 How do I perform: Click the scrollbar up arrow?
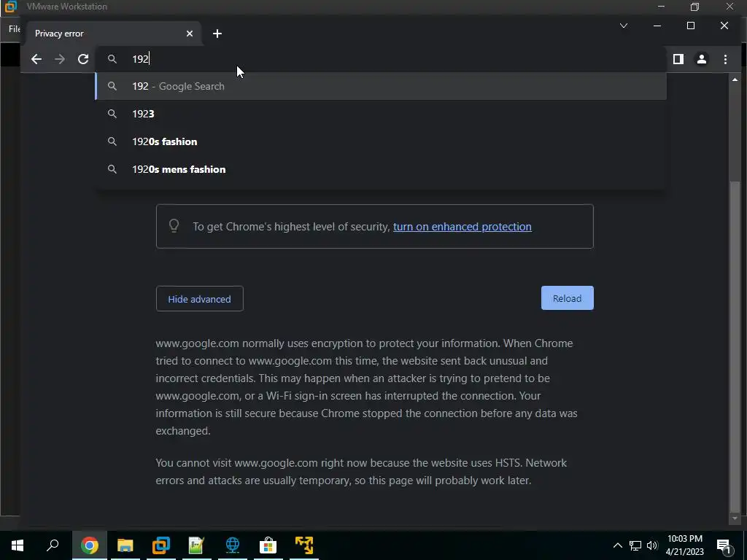[735, 79]
